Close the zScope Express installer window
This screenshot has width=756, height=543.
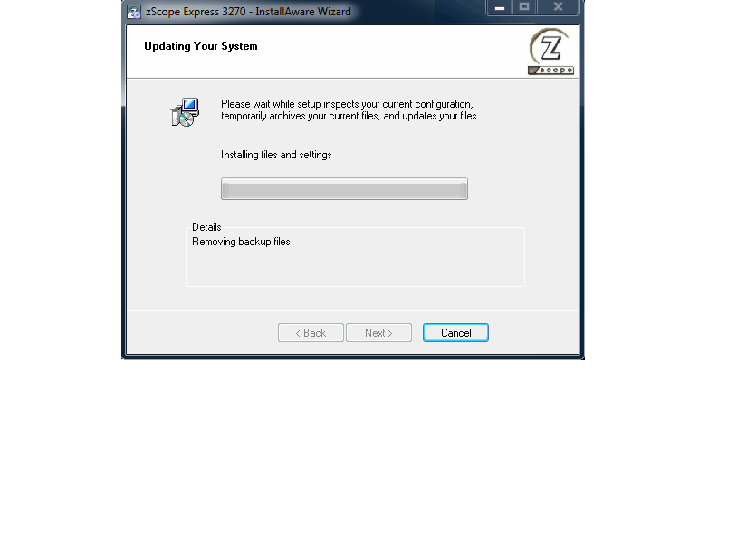tap(558, 8)
